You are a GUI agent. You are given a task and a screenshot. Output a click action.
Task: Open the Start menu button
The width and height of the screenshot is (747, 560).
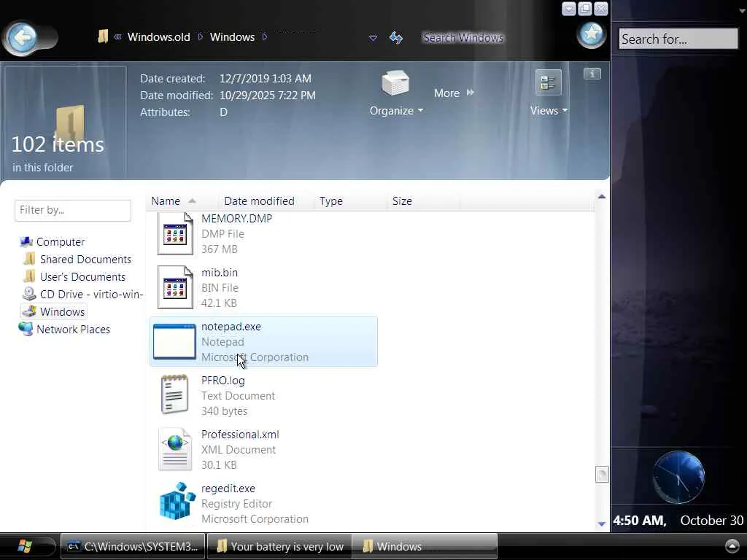click(x=25, y=546)
